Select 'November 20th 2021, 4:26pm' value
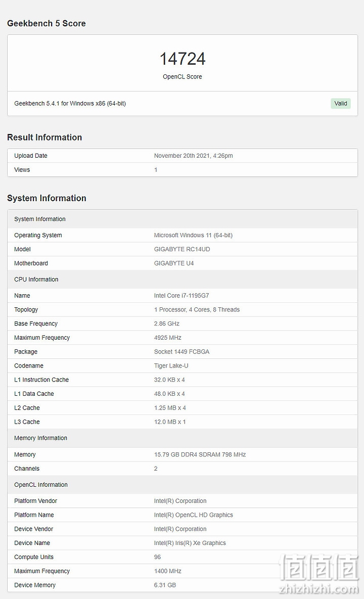Image resolution: width=364 pixels, height=599 pixels. click(193, 156)
